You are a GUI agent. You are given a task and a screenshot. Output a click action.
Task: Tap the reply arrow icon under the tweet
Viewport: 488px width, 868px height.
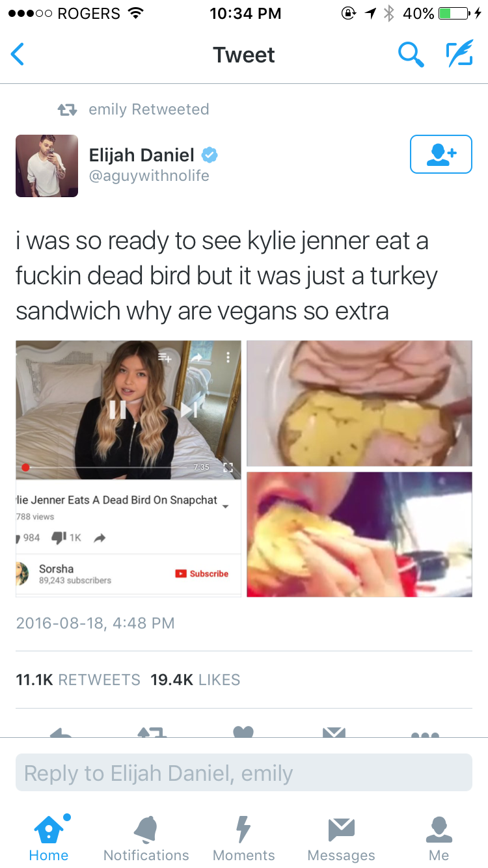pyautogui.click(x=61, y=732)
